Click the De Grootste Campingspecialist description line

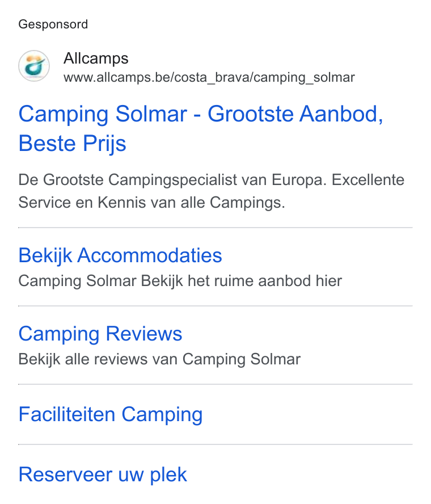pos(212,180)
